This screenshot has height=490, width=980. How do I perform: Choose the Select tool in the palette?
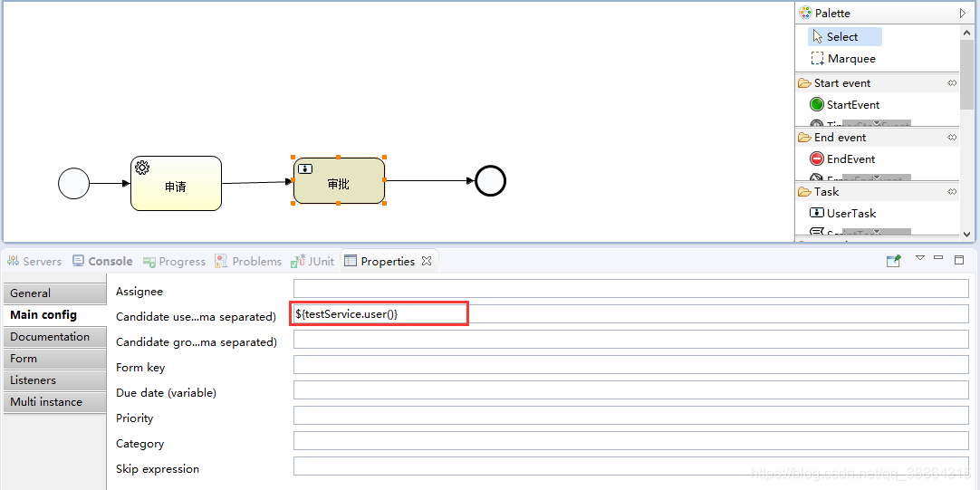pos(844,37)
